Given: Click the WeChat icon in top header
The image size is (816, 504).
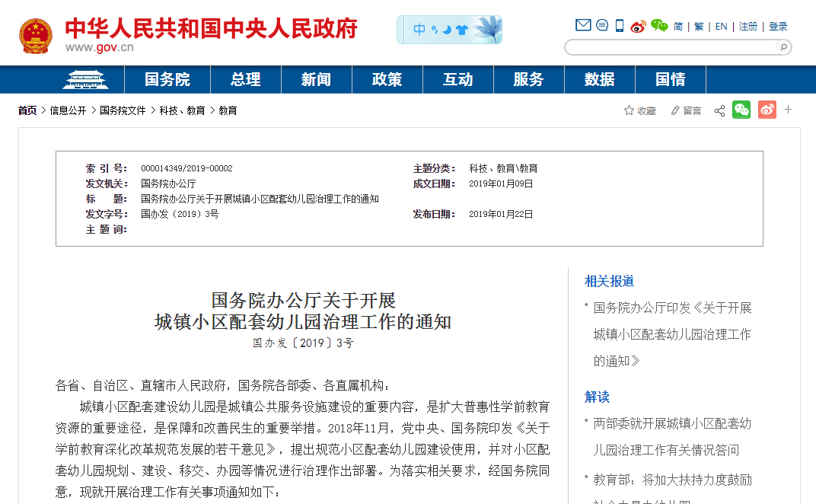Looking at the screenshot, I should [659, 26].
